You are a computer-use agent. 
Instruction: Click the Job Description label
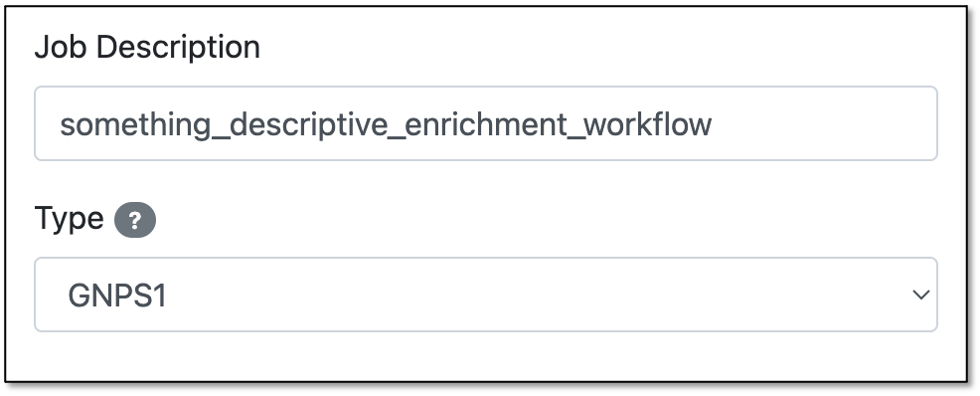click(147, 48)
